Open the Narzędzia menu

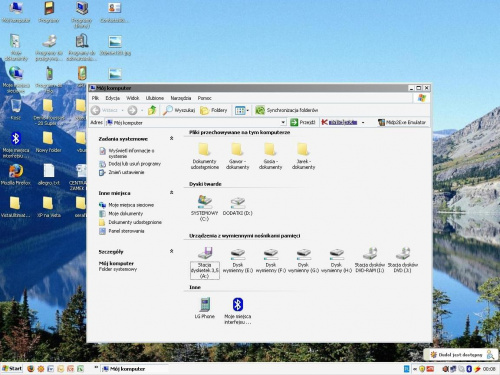pyautogui.click(x=181, y=98)
